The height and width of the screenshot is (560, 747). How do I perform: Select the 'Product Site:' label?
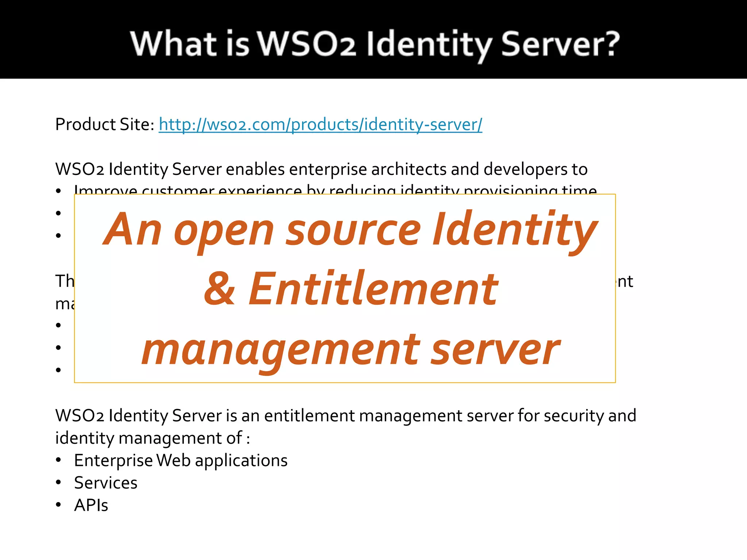point(105,125)
